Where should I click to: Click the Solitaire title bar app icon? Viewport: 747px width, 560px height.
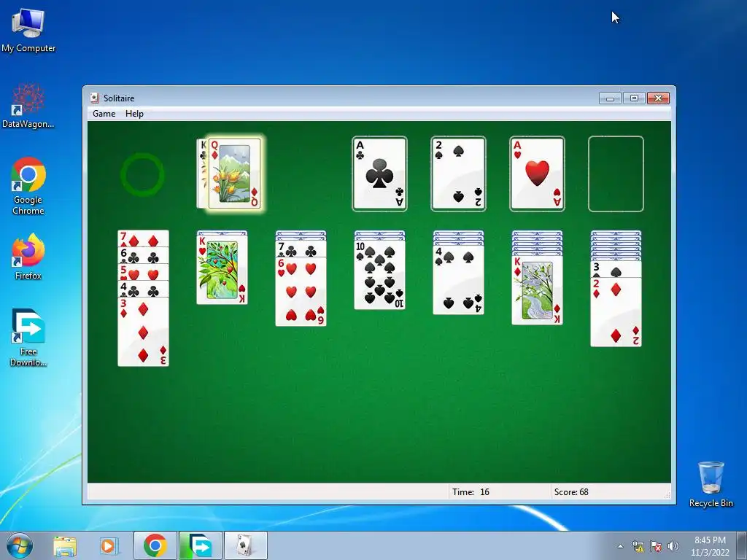tap(94, 98)
